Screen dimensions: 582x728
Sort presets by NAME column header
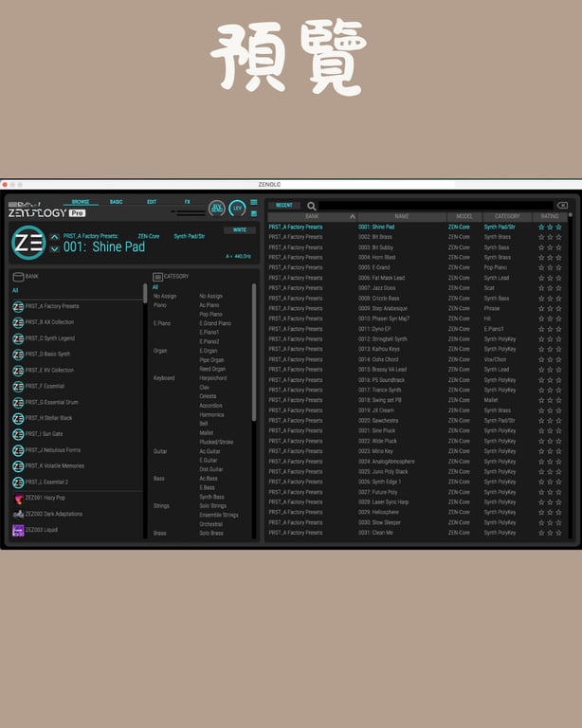point(402,217)
